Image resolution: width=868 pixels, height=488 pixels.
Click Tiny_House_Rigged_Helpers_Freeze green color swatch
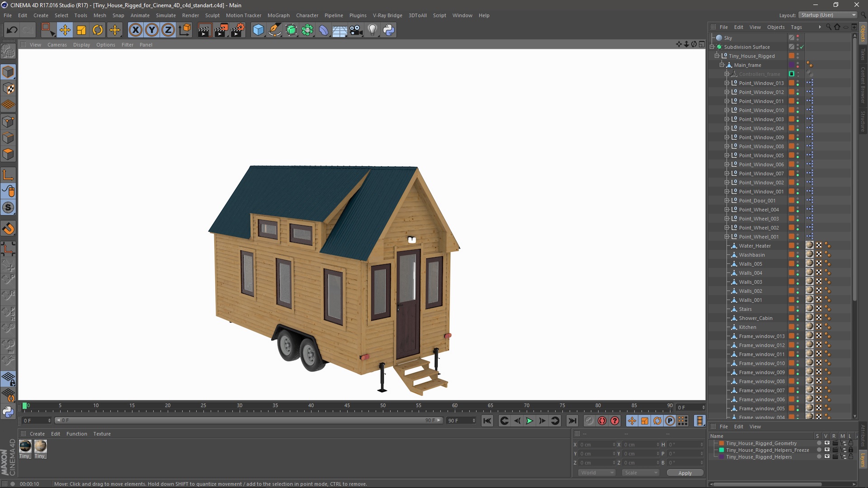pyautogui.click(x=722, y=450)
